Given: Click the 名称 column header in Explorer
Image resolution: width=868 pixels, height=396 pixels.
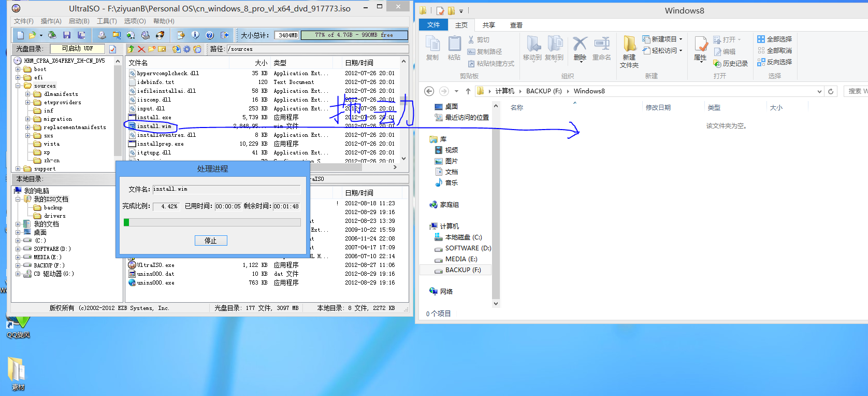Looking at the screenshot, I should (517, 108).
